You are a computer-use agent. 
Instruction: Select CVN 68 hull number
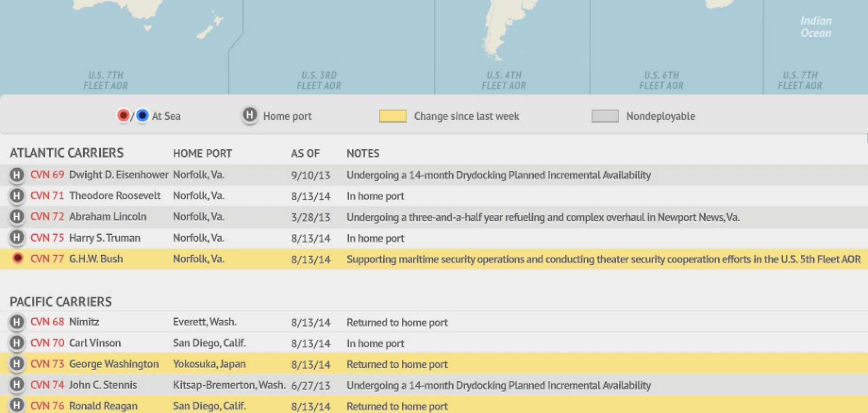coord(47,322)
